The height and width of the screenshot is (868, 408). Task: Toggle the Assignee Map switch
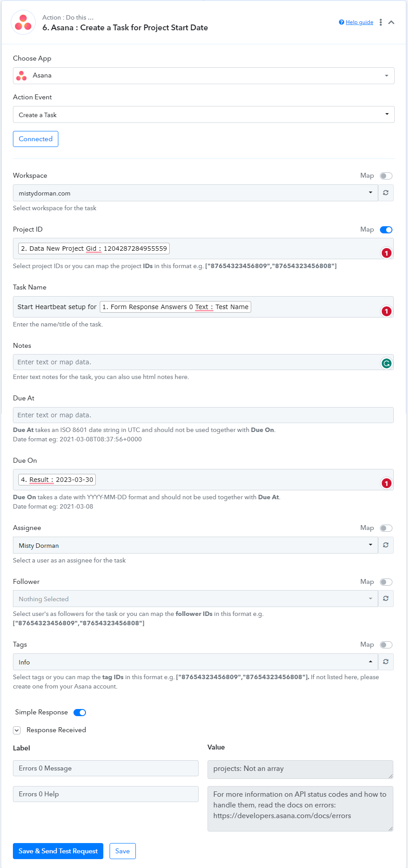coord(386,528)
